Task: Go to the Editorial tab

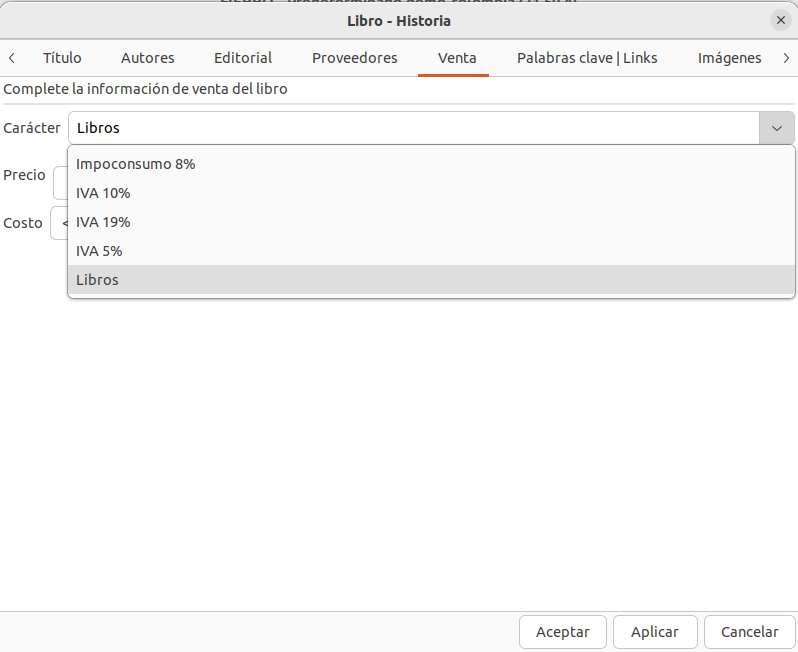Action: tap(243, 58)
